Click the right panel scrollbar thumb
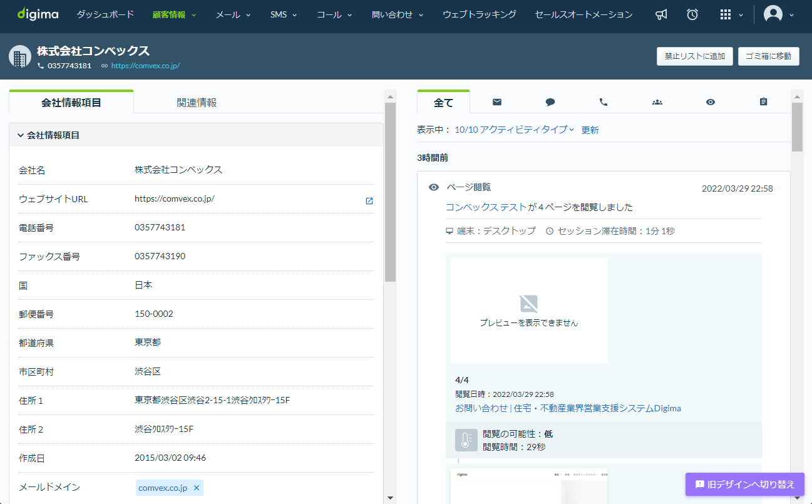The height and width of the screenshot is (504, 812). click(797, 127)
